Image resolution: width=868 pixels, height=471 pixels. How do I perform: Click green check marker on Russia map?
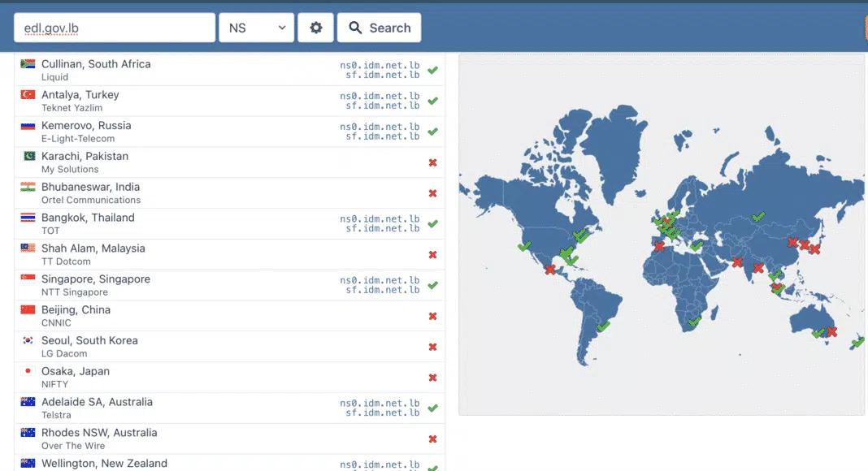pyautogui.click(x=757, y=217)
